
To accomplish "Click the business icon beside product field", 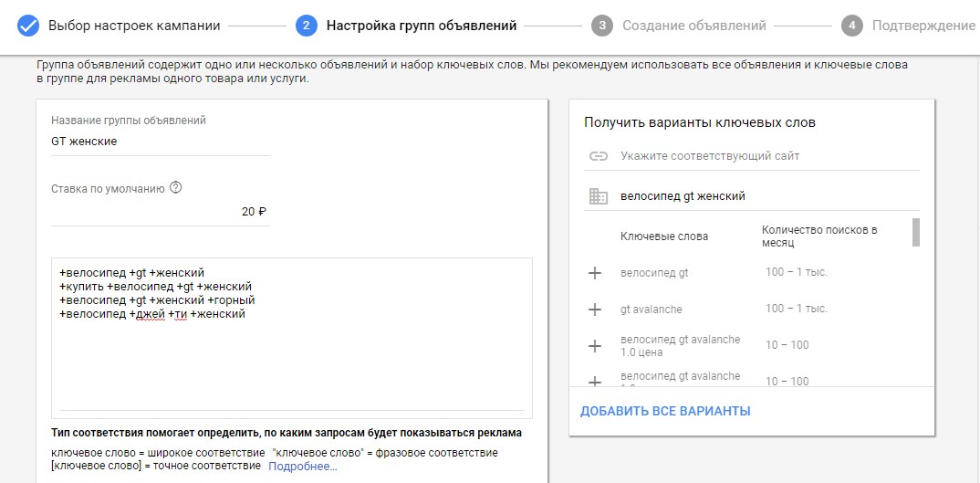I will click(598, 196).
